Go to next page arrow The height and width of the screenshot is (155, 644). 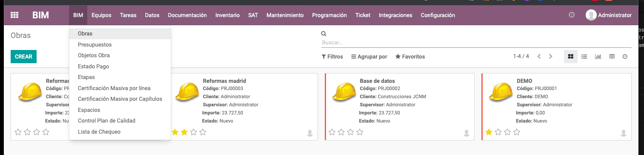pos(551,56)
